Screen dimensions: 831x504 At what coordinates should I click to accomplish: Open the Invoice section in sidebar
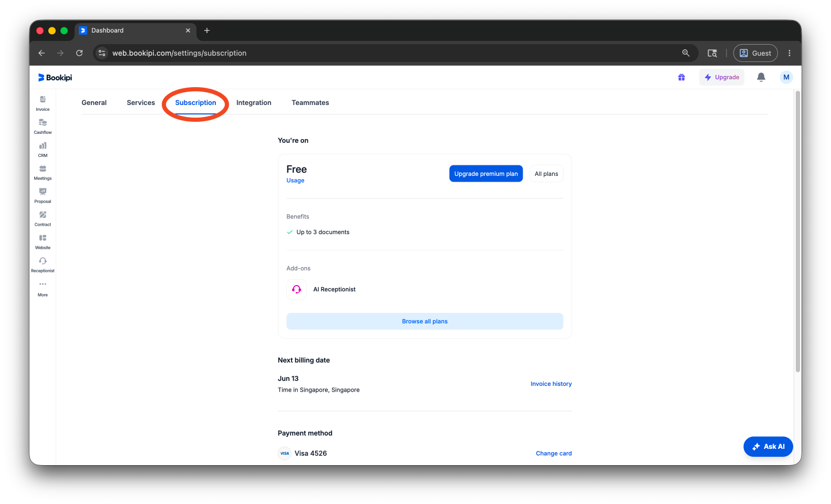point(43,103)
